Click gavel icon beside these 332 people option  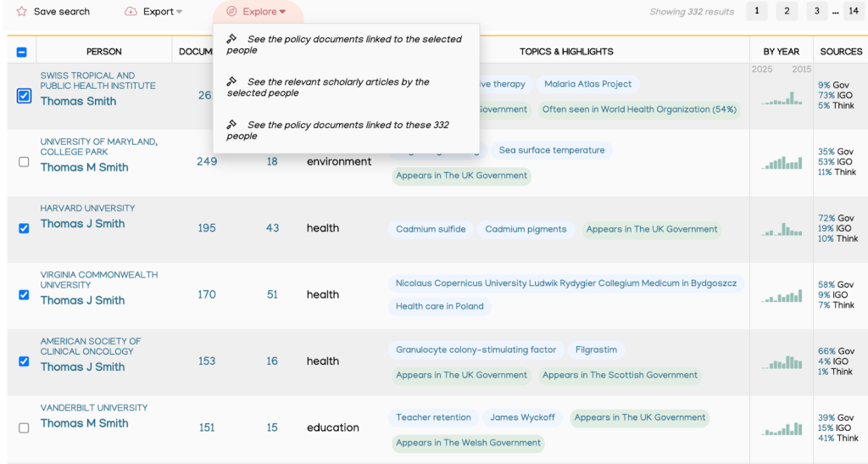tap(231, 125)
